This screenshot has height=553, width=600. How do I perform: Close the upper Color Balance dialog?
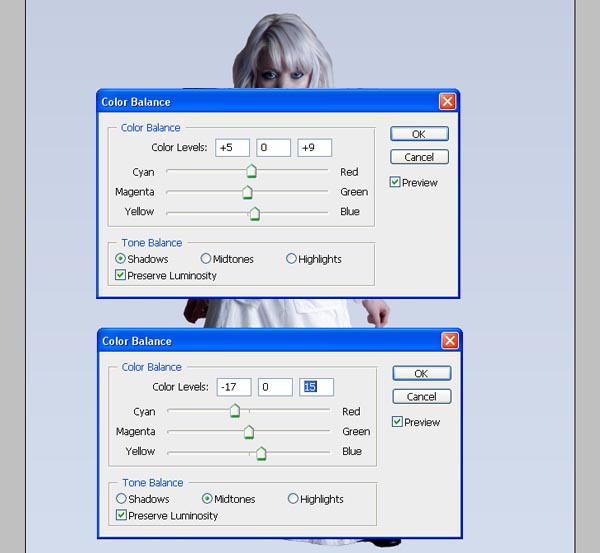click(x=447, y=101)
